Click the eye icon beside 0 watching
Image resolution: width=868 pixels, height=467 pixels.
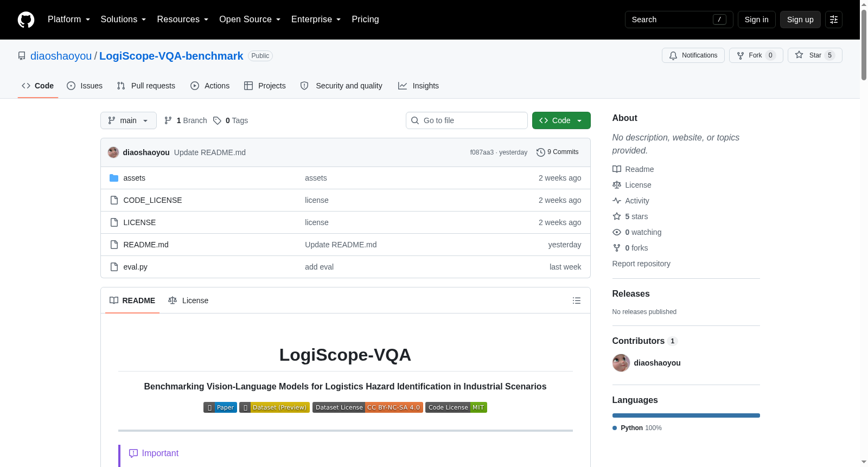617,232
